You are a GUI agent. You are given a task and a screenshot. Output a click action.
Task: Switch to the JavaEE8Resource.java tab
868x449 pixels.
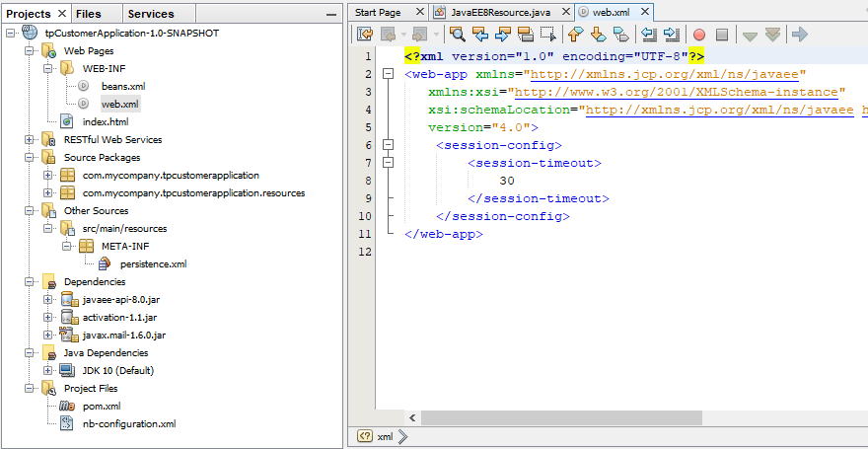tap(503, 12)
